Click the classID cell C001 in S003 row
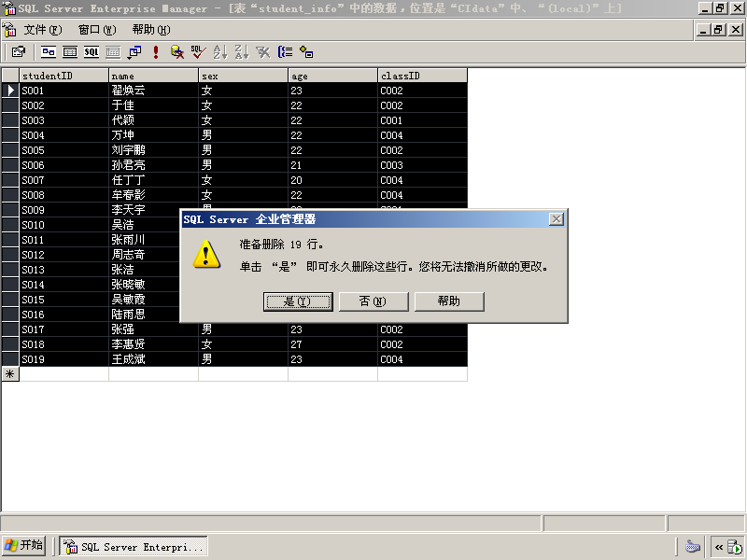This screenshot has height=560, width=747. click(422, 120)
